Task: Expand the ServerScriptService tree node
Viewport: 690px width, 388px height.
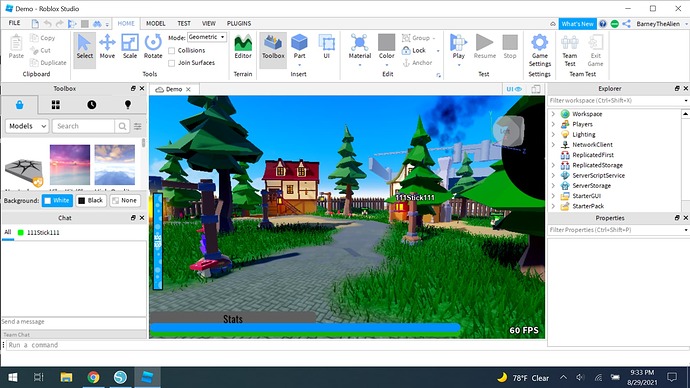Action: [553, 175]
